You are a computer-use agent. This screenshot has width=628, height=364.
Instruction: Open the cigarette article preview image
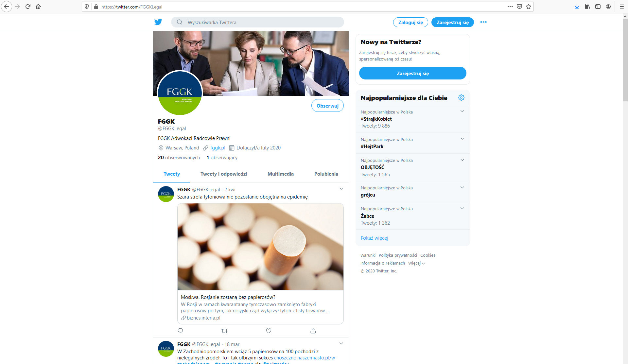260,247
